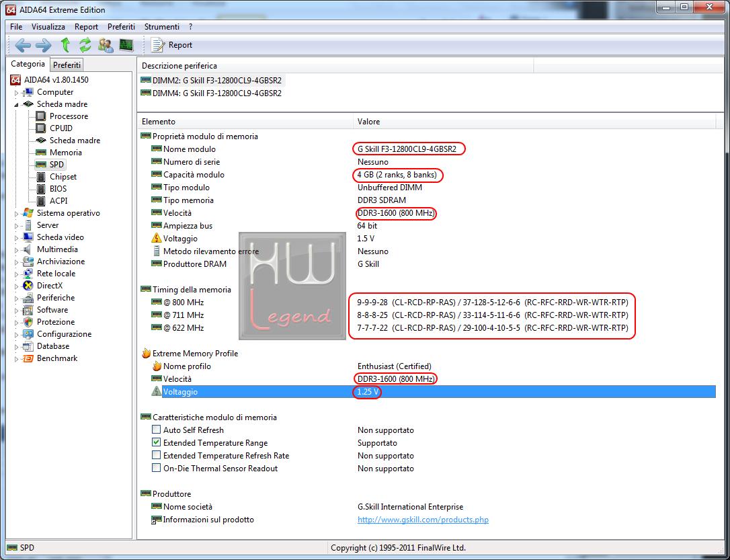730x560 pixels.
Task: Click the Multimedia speaker icon
Action: (28, 249)
